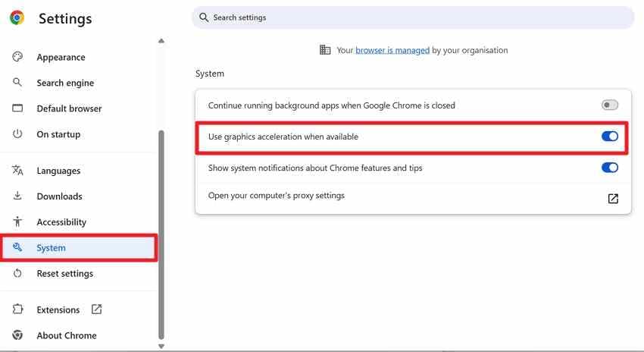Click the On startup power icon
Viewport: 644px width, 352px height.
pyautogui.click(x=17, y=134)
